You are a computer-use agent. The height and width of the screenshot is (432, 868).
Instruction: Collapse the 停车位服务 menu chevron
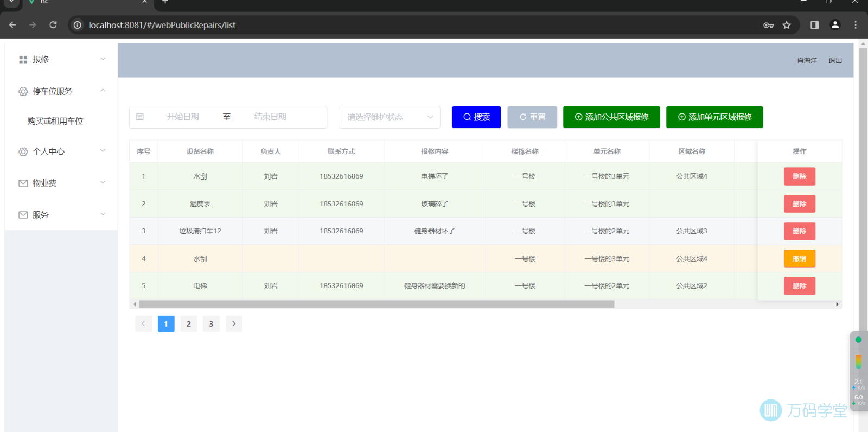click(103, 91)
